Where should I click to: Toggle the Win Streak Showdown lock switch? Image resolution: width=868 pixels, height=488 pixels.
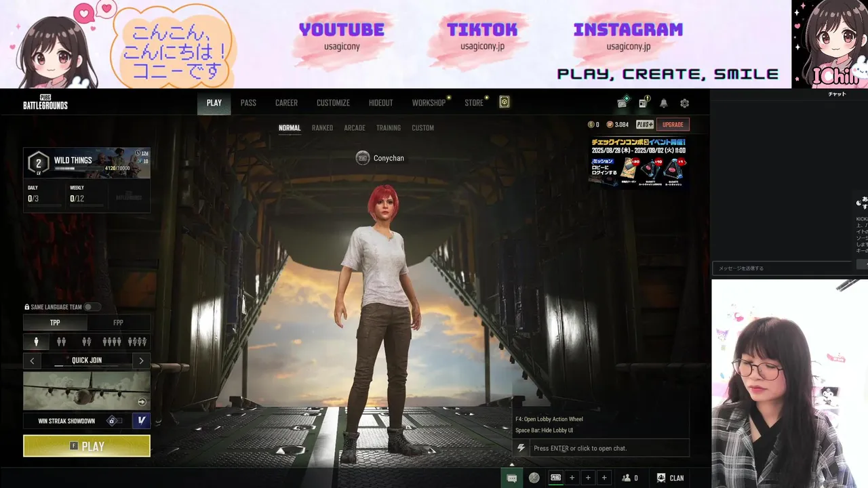pos(115,421)
